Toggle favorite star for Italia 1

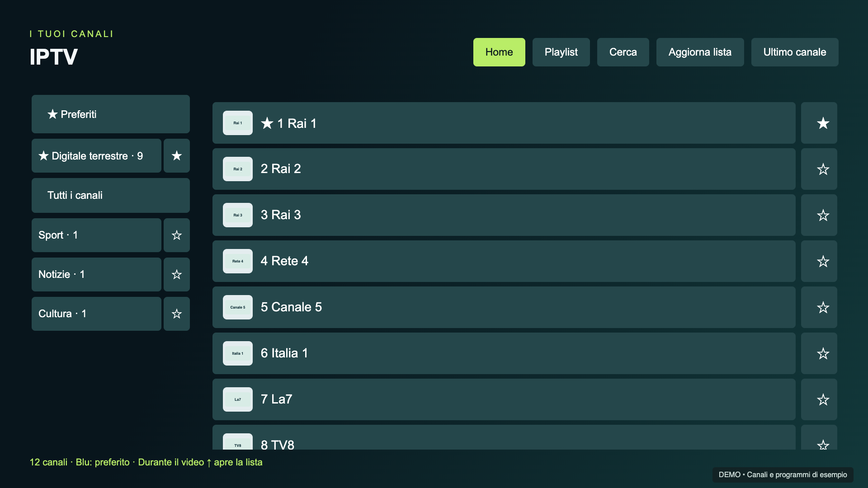pyautogui.click(x=819, y=353)
